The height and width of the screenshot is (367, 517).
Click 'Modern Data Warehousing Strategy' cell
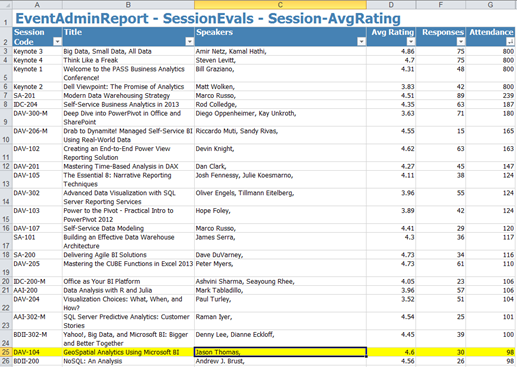pos(128,96)
